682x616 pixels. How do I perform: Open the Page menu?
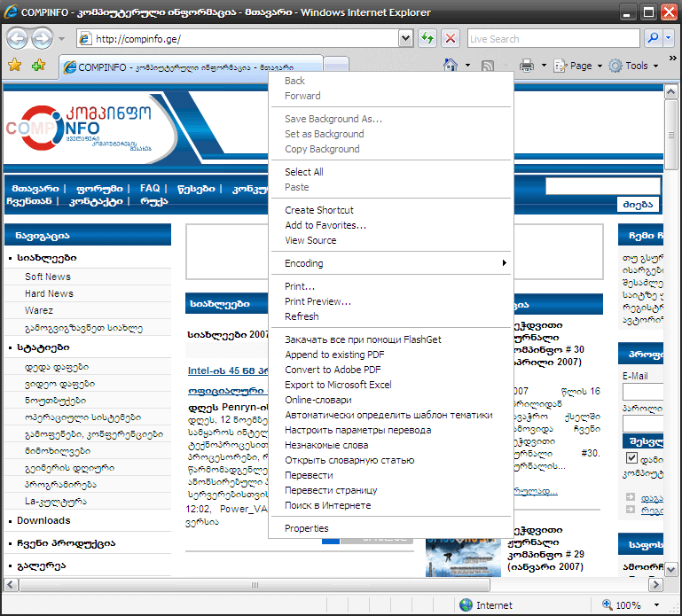[577, 66]
